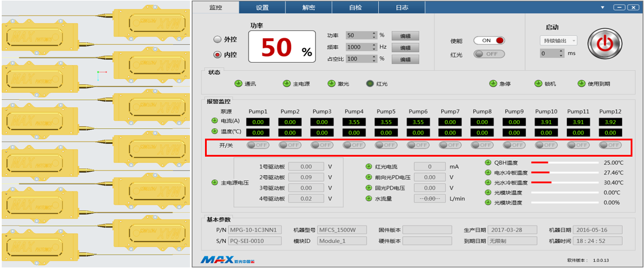Click the 编辑 button for 功率 power

405,36
